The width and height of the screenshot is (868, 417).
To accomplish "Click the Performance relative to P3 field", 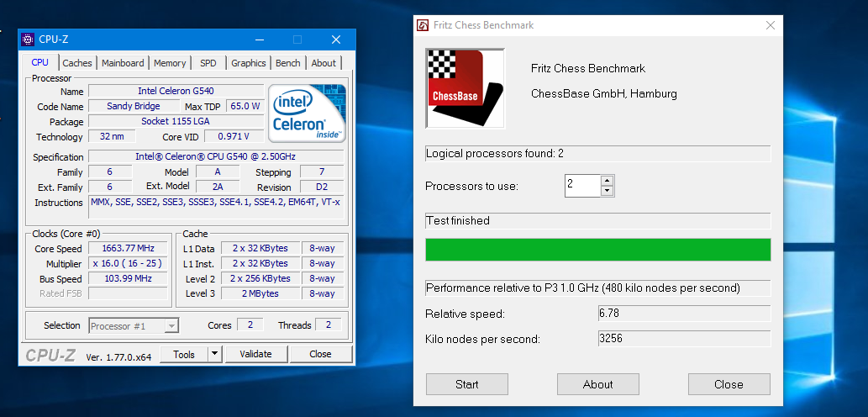I will 598,288.
